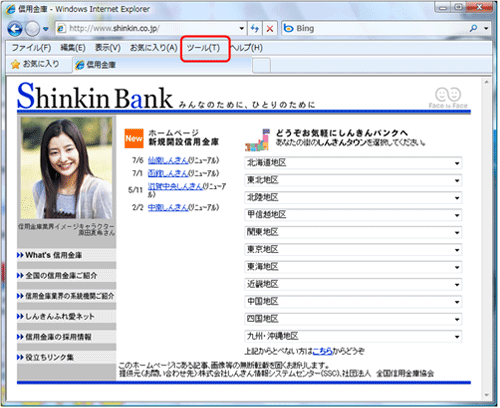Screen dimensions: 500x408
Task: Open 信用金庫業界の系統機関ご紹介 link
Action: pyautogui.click(x=66, y=296)
